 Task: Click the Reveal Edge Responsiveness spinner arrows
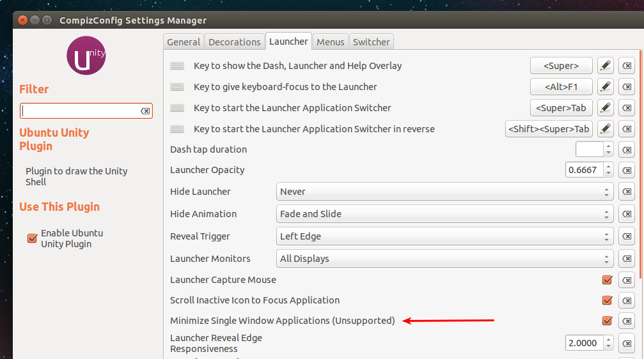608,343
